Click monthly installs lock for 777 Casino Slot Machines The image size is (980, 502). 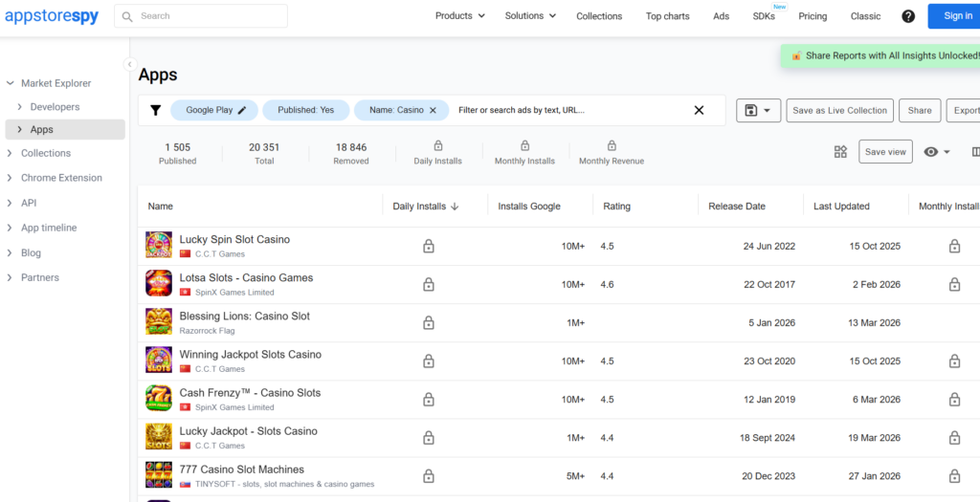click(954, 476)
